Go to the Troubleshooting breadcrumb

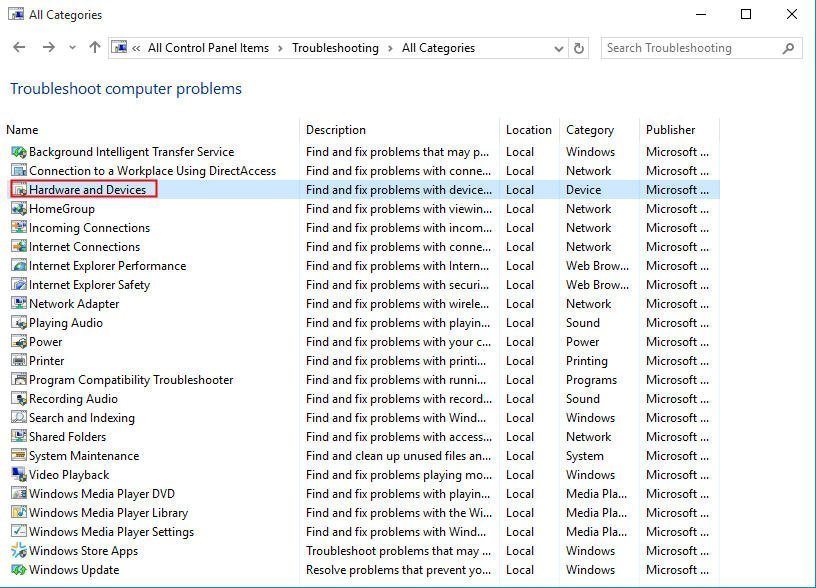coord(335,48)
